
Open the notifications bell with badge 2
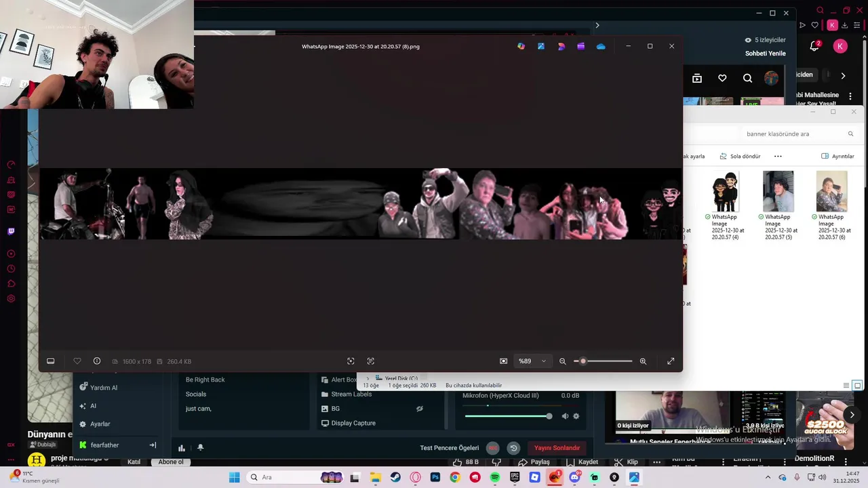click(814, 46)
